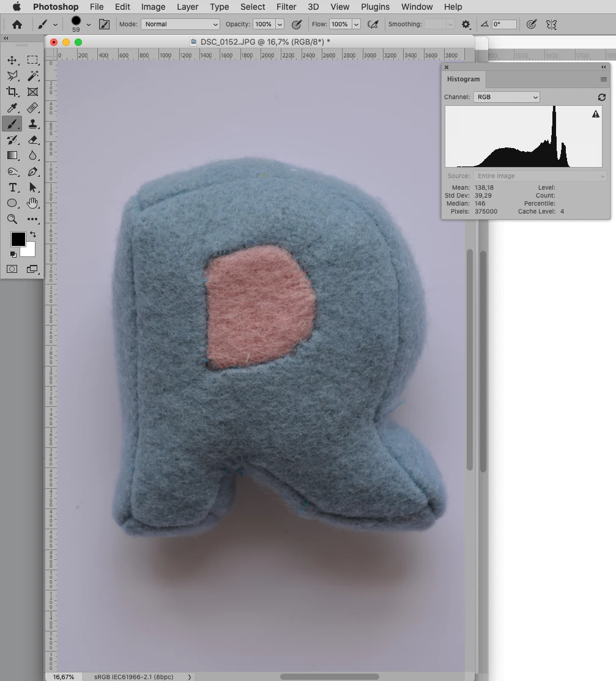The image size is (616, 681).
Task: Reset default foreground and background colors
Action: [13, 255]
